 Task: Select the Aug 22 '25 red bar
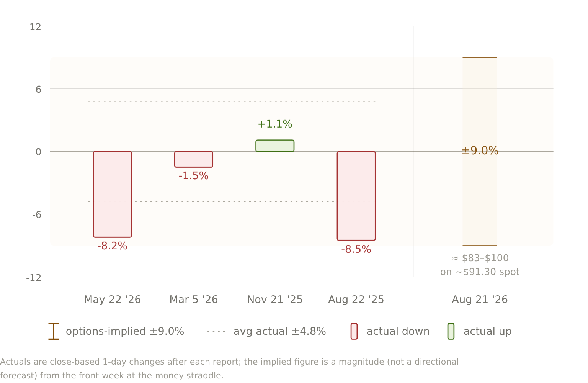pos(356,196)
